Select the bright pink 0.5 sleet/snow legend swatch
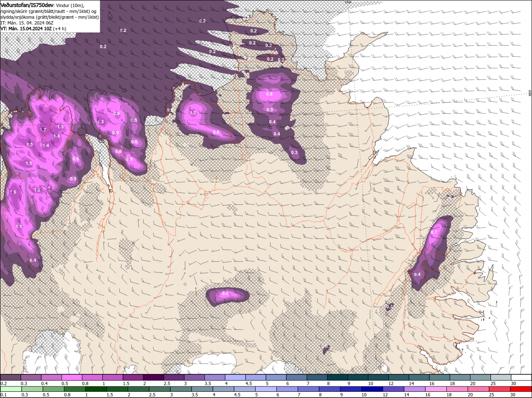Image resolution: width=532 pixels, height=398 pixels. point(72,377)
